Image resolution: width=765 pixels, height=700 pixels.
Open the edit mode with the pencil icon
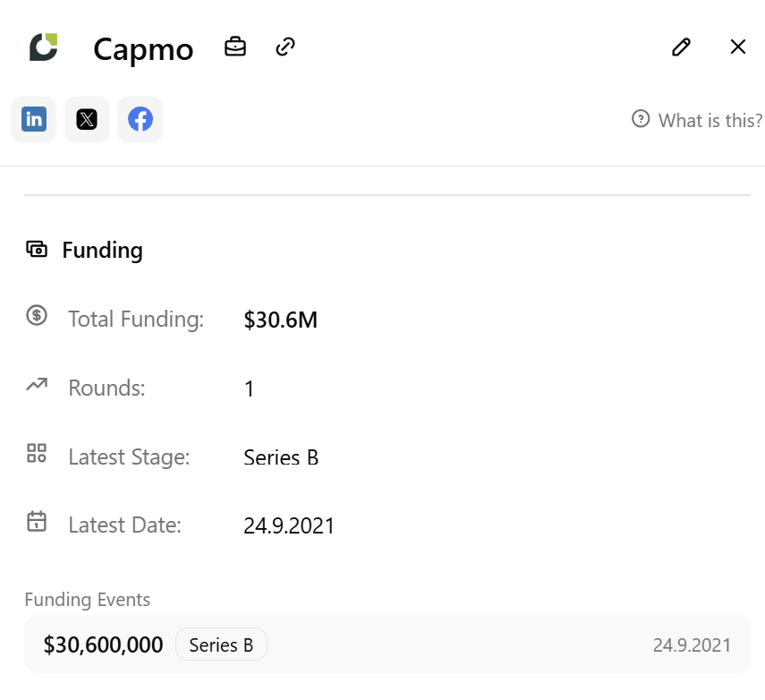point(681,47)
